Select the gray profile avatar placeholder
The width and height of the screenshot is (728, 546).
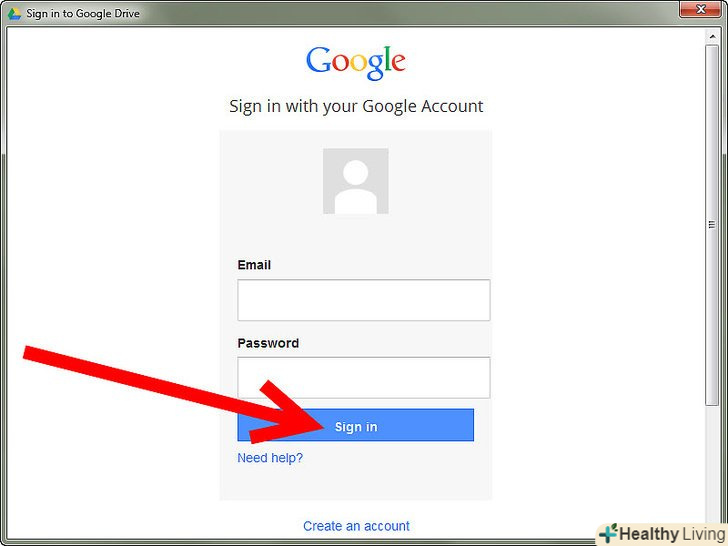coord(356,181)
